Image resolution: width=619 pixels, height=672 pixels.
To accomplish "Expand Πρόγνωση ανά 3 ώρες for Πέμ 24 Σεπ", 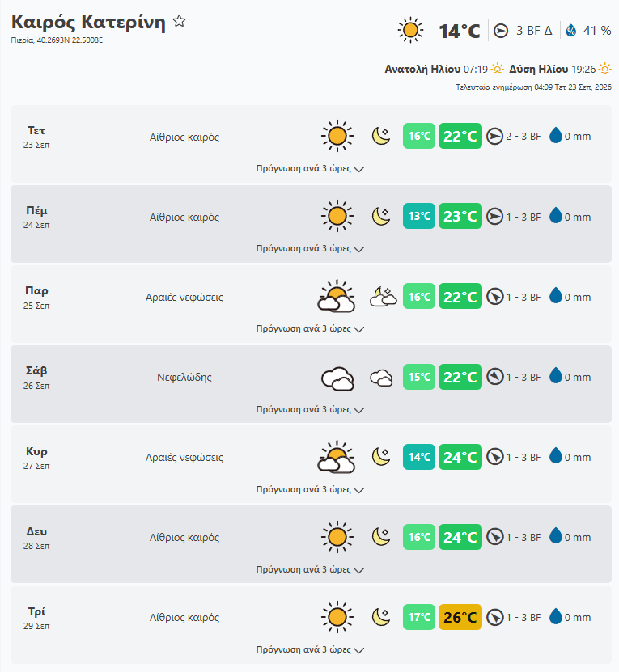I will point(310,248).
